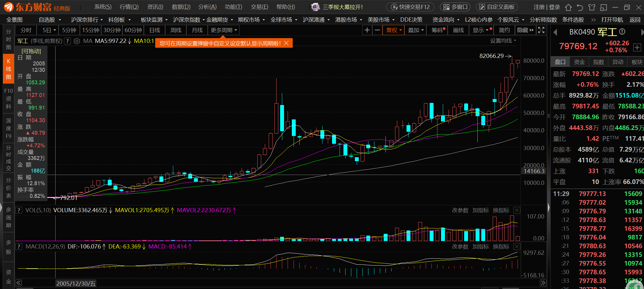Click the zoom out minus icon on chart toolbar
Image resolution: width=644 pixels, height=289 pixels.
[377, 30]
